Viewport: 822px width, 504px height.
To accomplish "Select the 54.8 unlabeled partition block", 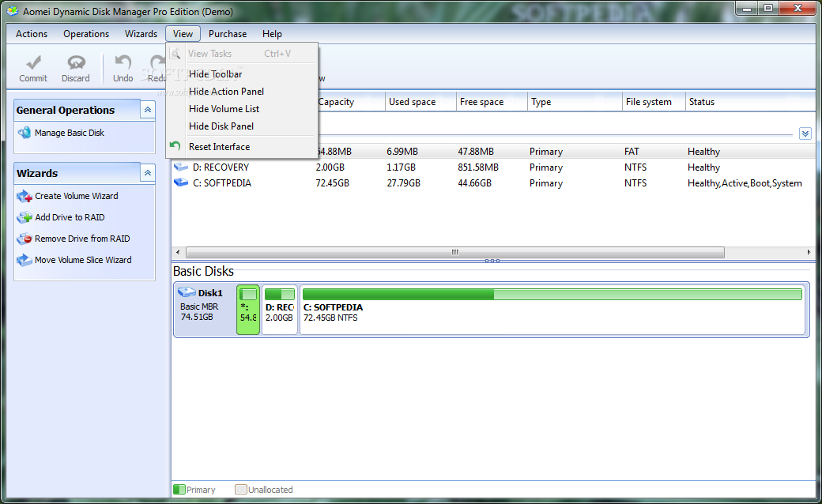I will tap(248, 310).
